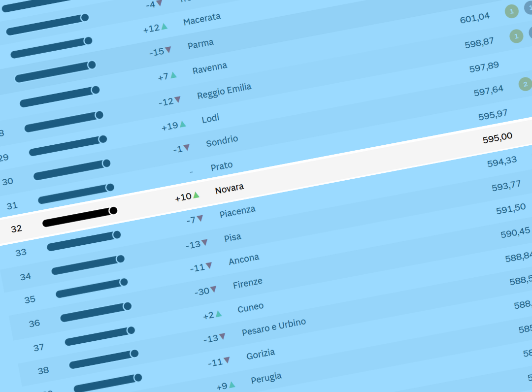Open the Reggio Emilia entry
The width and height of the screenshot is (532, 392).
224,91
